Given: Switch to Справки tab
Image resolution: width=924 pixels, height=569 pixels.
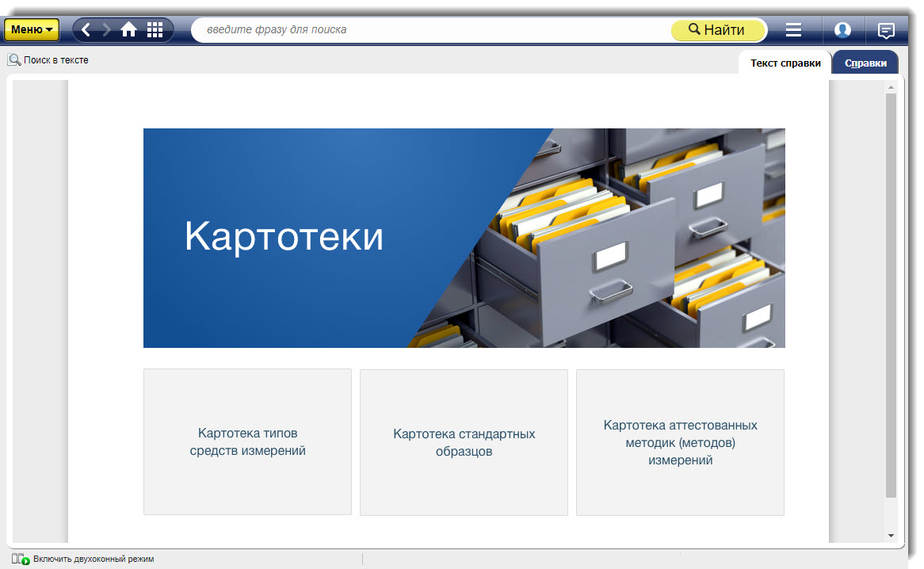Looking at the screenshot, I should point(865,63).
